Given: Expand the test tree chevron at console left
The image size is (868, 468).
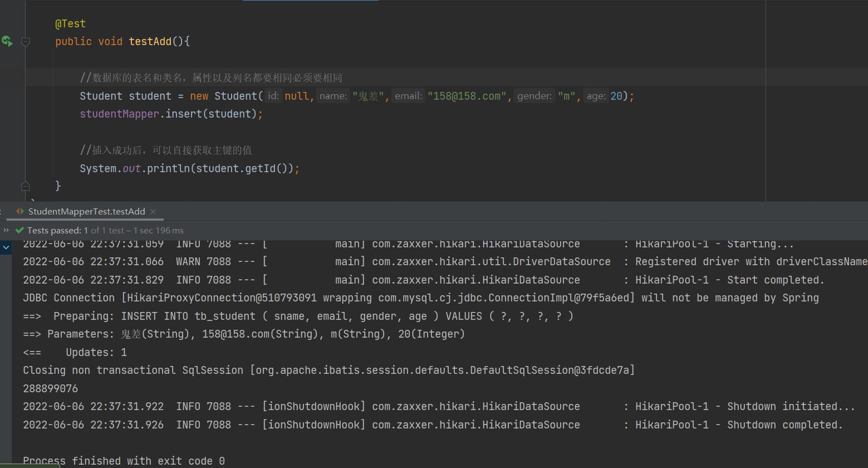Looking at the screenshot, I should 6,247.
